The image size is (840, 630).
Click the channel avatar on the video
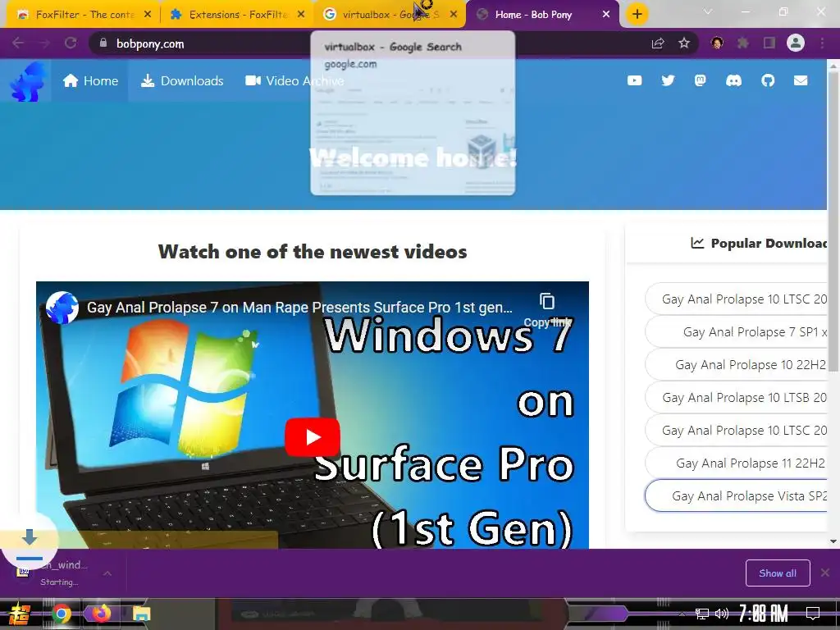pos(62,308)
